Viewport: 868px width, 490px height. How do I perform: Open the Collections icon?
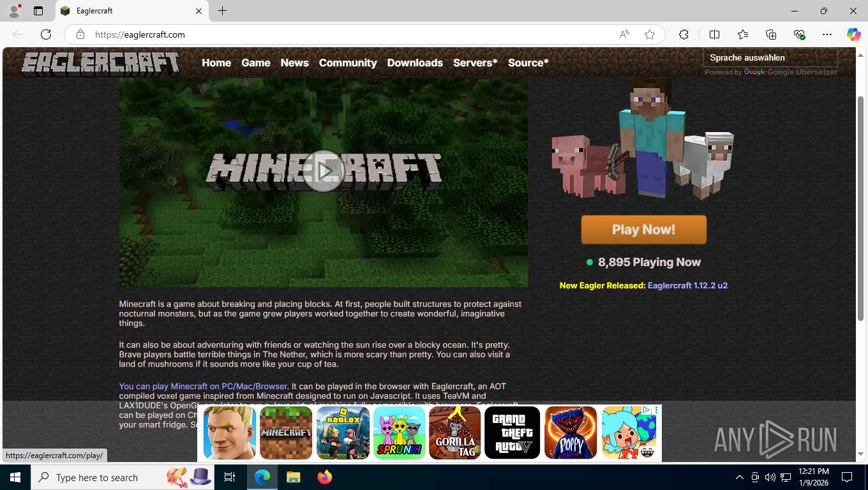click(x=771, y=34)
